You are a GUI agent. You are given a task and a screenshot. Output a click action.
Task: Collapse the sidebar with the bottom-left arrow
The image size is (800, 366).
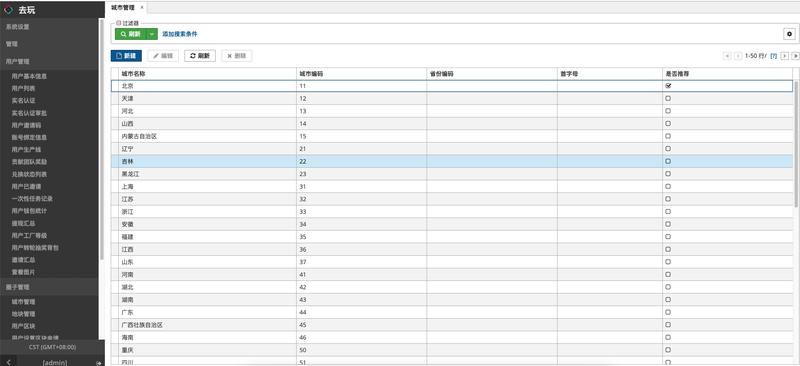pos(9,362)
